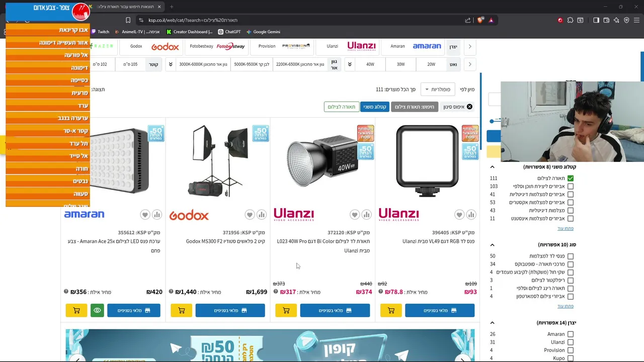Viewport: 644px width, 362px height.
Task: Filter by the Fotobestway brand logo
Action: 230,46
